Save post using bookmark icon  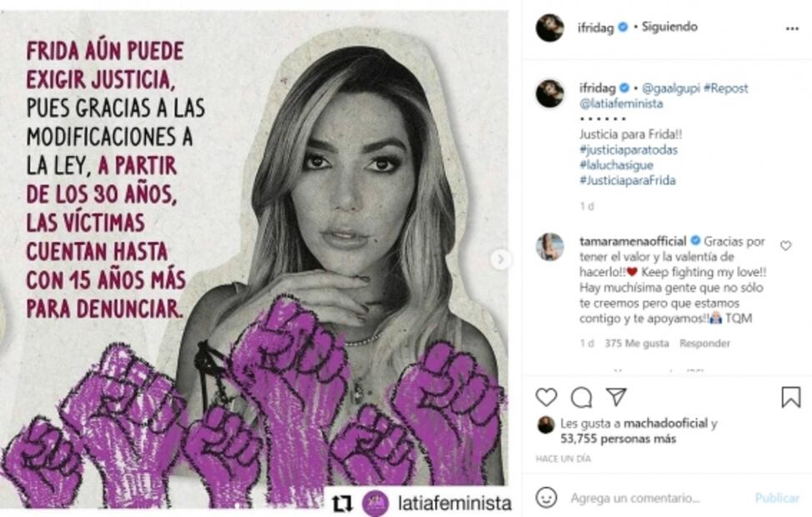pos(791,397)
